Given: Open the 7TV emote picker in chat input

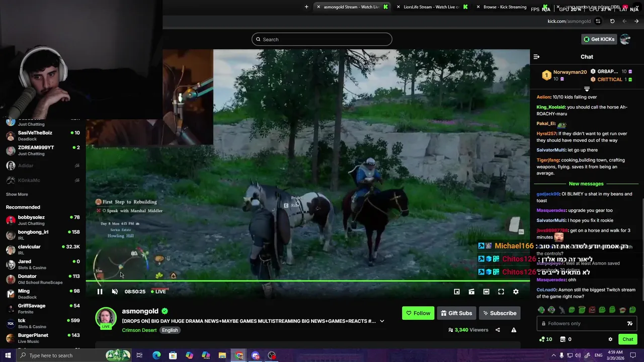Looking at the screenshot, I should pos(629,324).
